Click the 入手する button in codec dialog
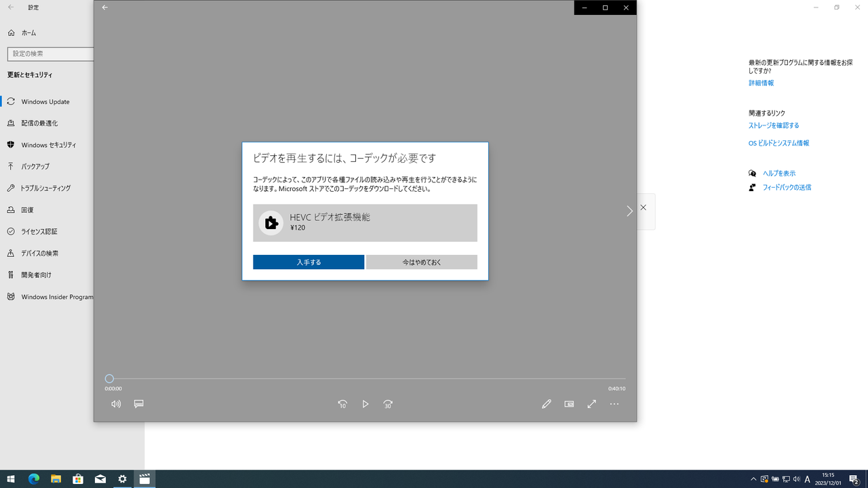Screen dimensions: 868x488 309,262
